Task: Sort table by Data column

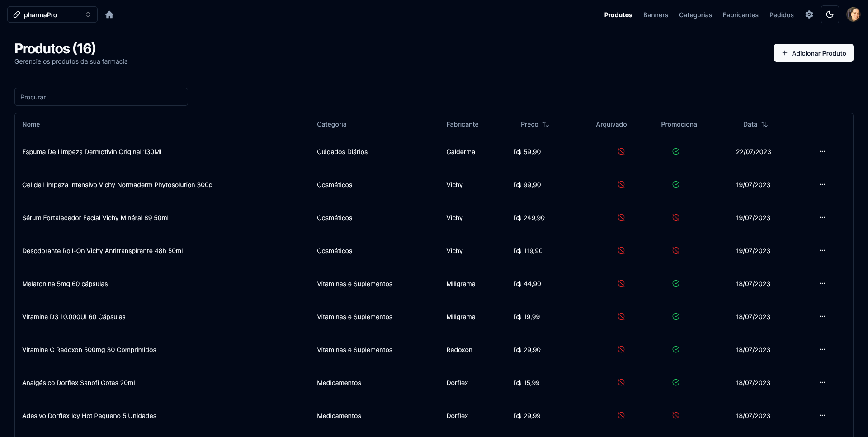Action: [x=755, y=124]
